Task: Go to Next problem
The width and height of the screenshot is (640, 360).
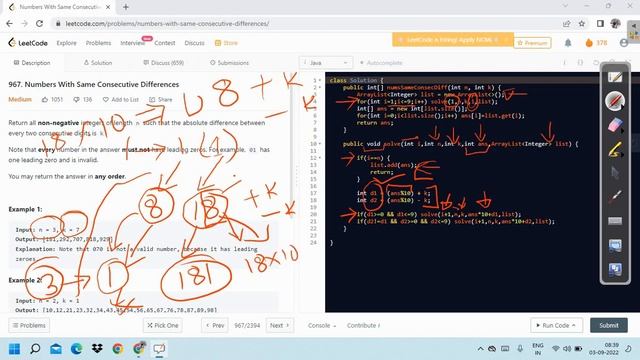Action: pos(280,325)
